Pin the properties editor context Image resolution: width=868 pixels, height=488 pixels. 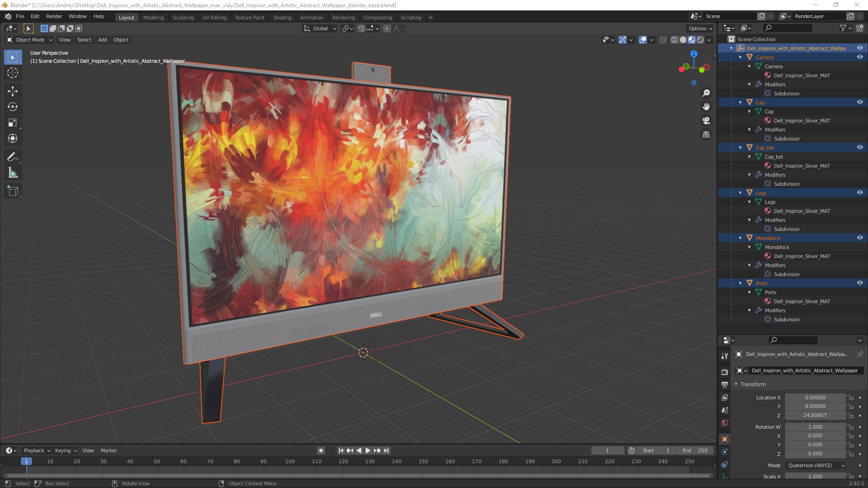click(859, 354)
